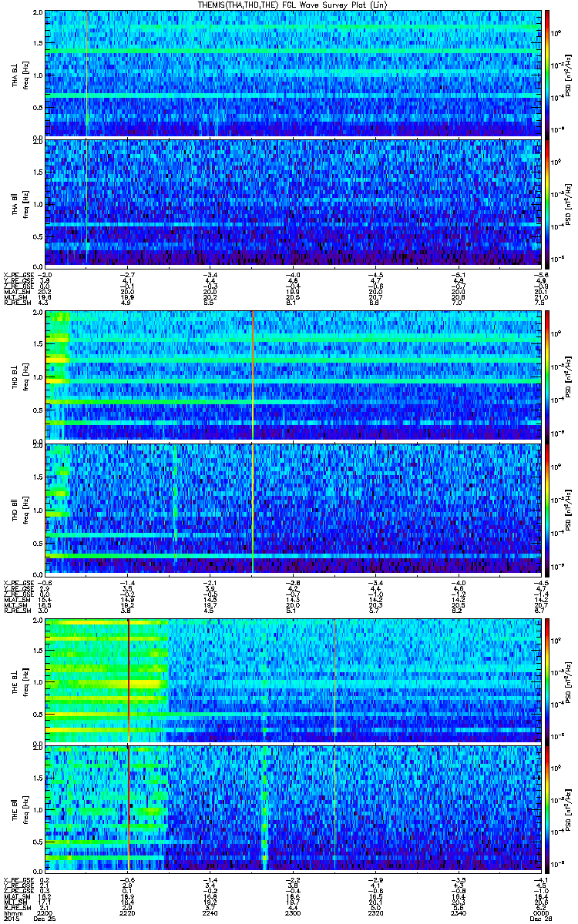Select the THE BL spectrogram panel

[293, 681]
